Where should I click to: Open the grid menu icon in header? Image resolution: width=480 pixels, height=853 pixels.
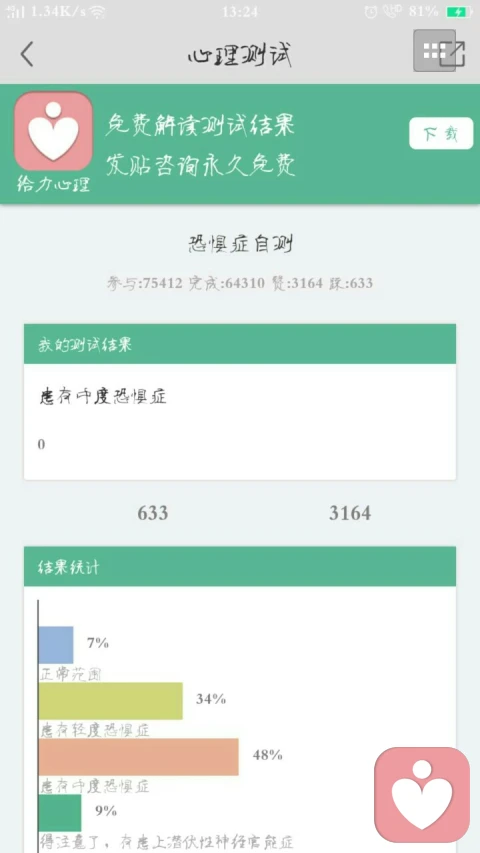tap(434, 51)
